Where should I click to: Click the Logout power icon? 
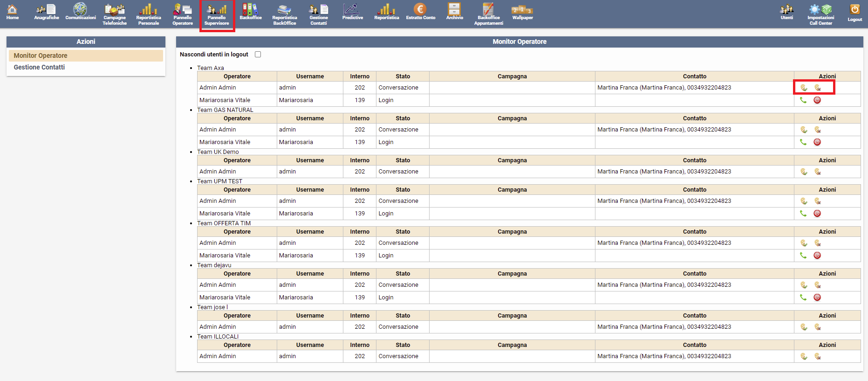click(854, 12)
